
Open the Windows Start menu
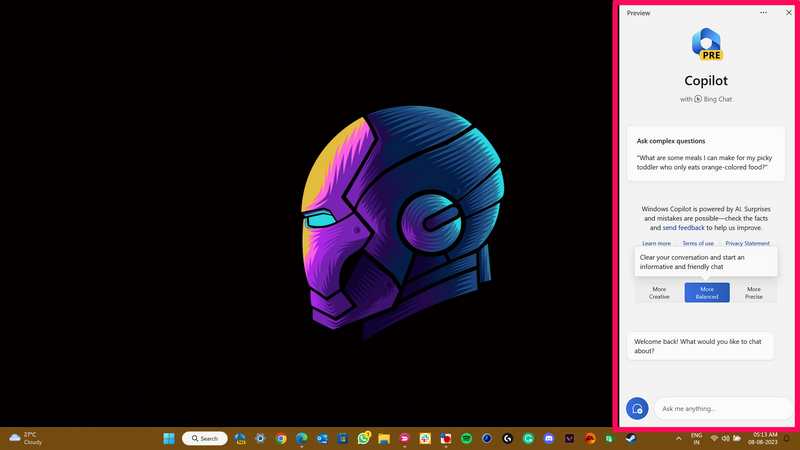coord(168,438)
